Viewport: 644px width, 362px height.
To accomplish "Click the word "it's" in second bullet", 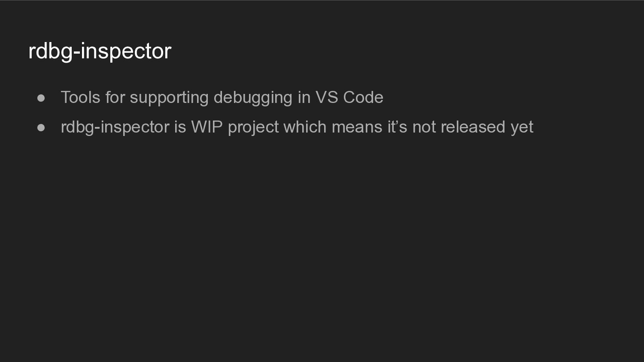I will 398,127.
